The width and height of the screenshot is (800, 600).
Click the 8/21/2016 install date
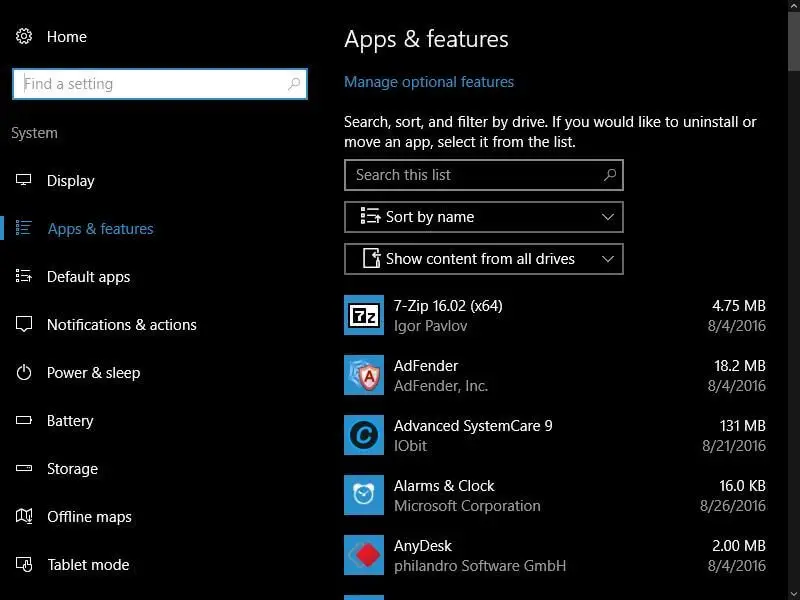[x=734, y=445]
